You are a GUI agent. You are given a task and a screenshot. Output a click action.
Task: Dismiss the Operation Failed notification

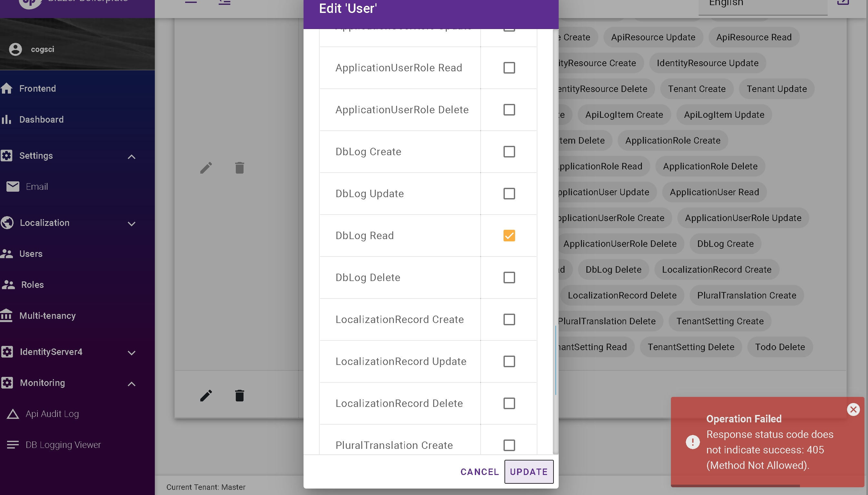(x=853, y=409)
